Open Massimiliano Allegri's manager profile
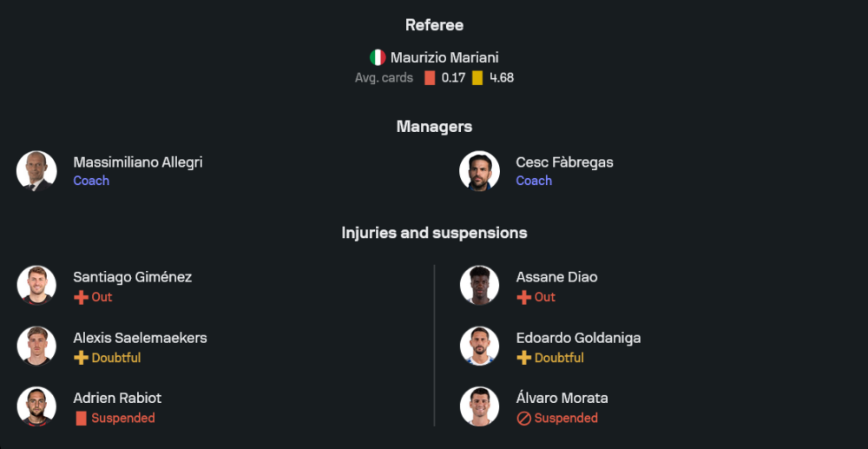The height and width of the screenshot is (449, 868). pos(138,162)
